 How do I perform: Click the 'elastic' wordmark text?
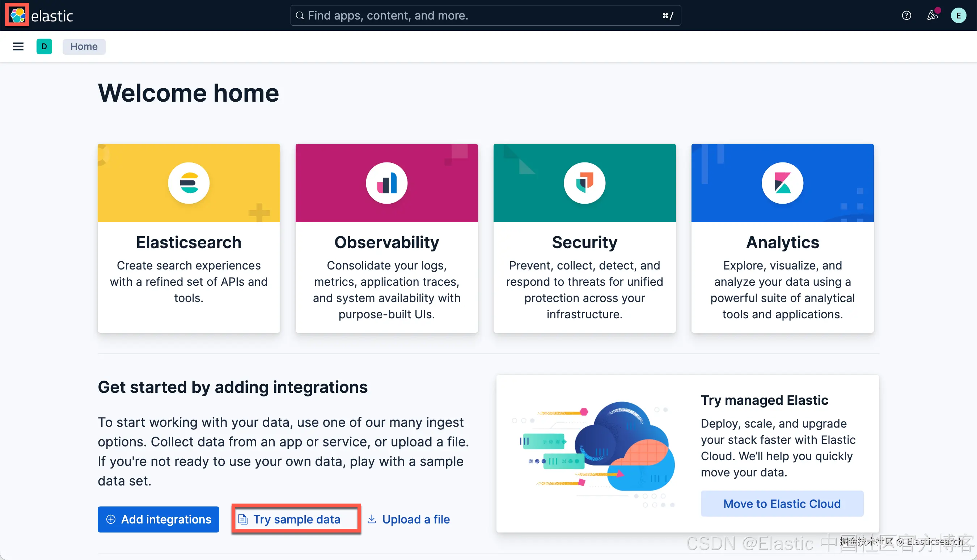pos(52,16)
